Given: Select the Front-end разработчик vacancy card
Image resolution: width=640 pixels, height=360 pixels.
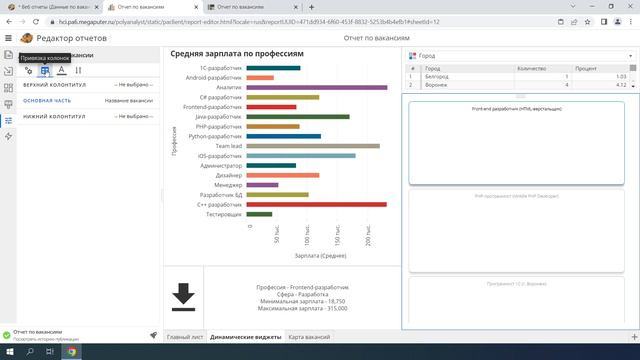Looking at the screenshot, I should [x=516, y=143].
